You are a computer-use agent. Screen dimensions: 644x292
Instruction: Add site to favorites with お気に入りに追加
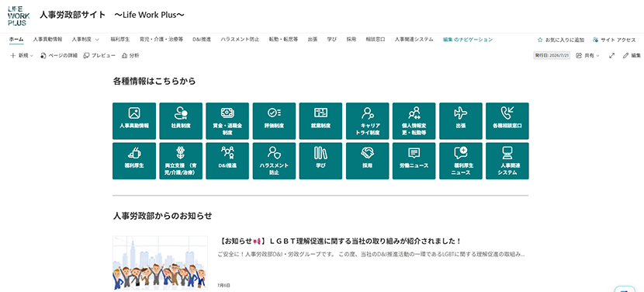[561, 40]
